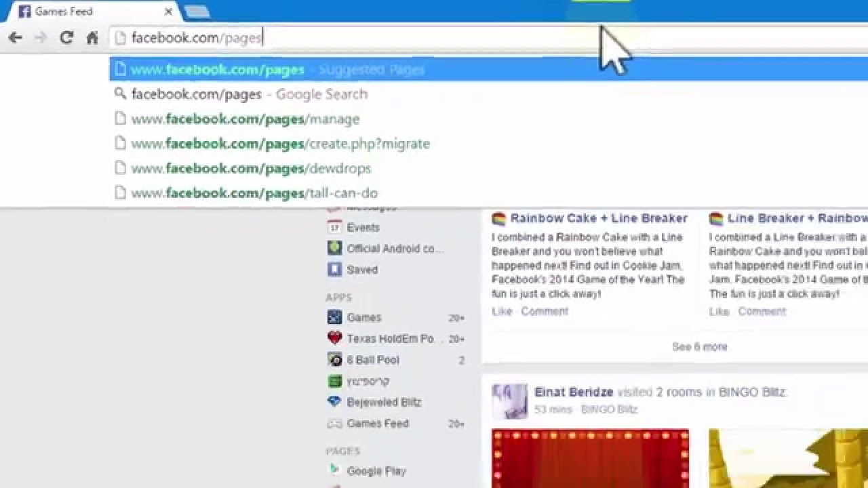Screen dimensions: 868x488
Task: Close the Games Feed tab
Action: [168, 12]
